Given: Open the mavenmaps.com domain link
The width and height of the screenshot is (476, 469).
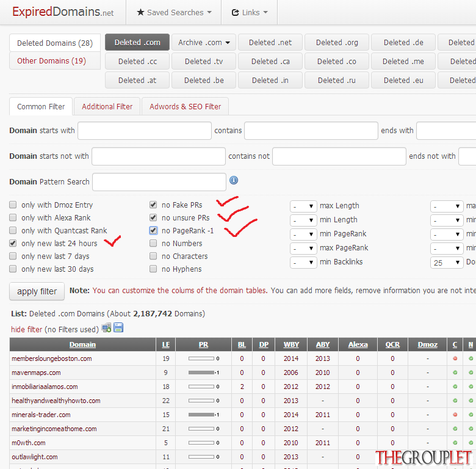Looking at the screenshot, I should 36,373.
